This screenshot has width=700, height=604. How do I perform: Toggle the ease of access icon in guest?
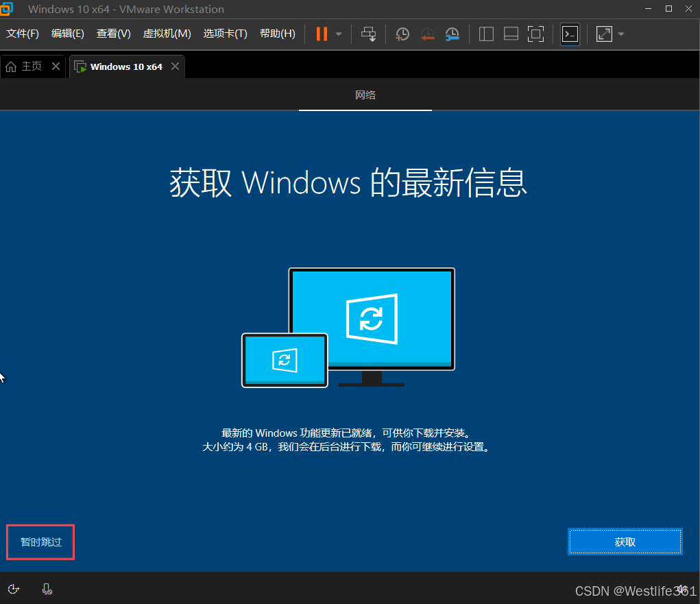[14, 589]
